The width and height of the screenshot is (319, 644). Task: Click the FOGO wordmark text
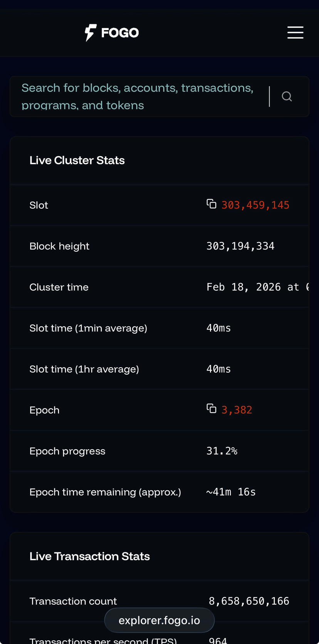tap(120, 33)
